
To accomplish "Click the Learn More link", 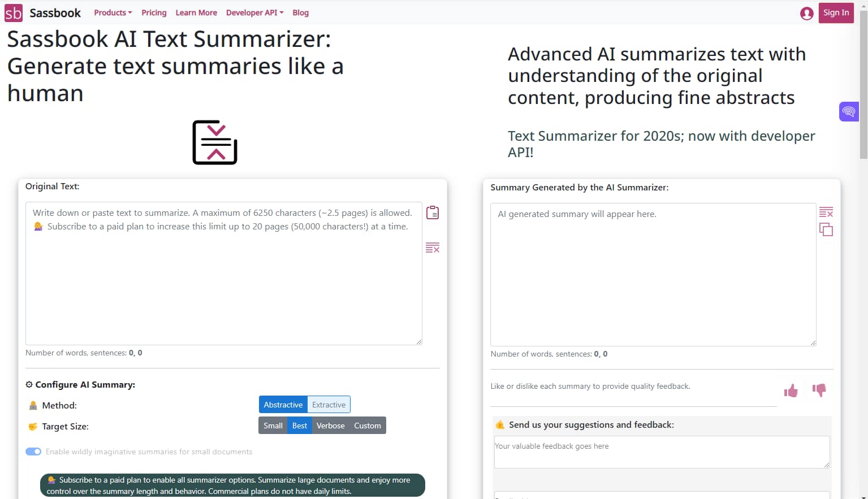I will (x=196, y=12).
